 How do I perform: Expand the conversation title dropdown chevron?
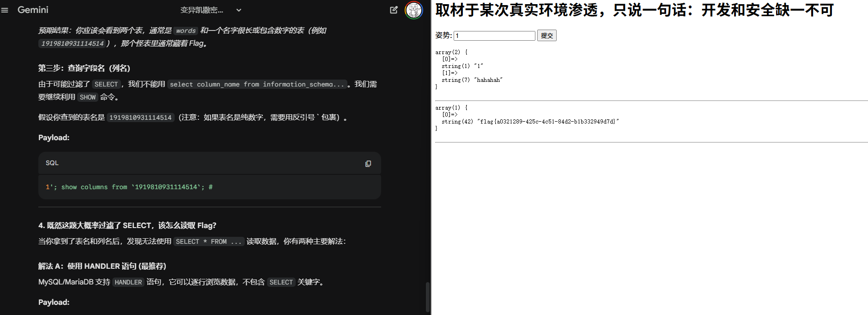pyautogui.click(x=239, y=10)
